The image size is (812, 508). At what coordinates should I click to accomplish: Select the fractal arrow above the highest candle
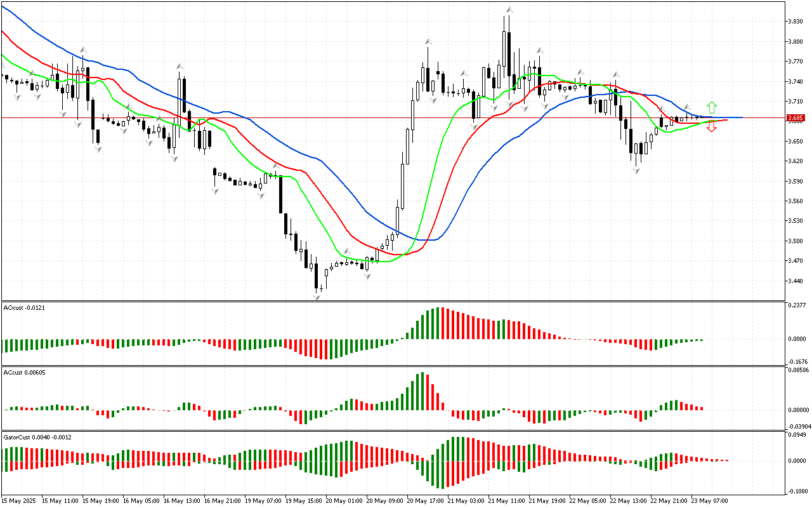coord(509,10)
